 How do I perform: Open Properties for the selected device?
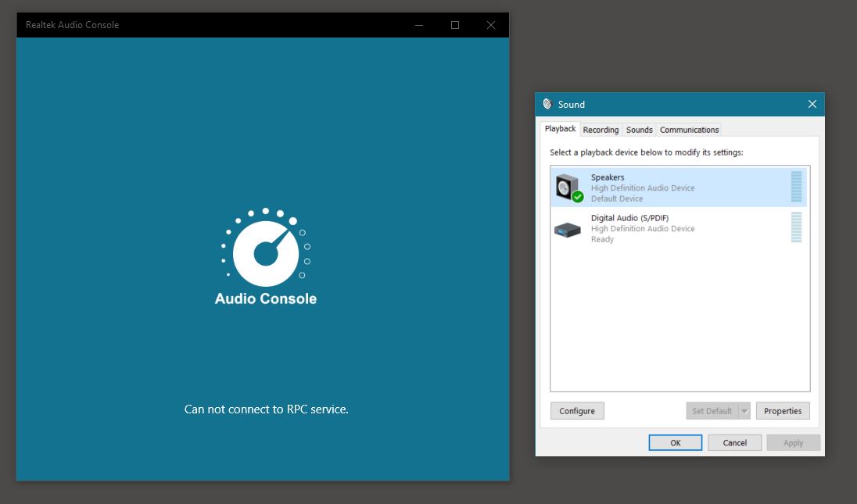[783, 411]
